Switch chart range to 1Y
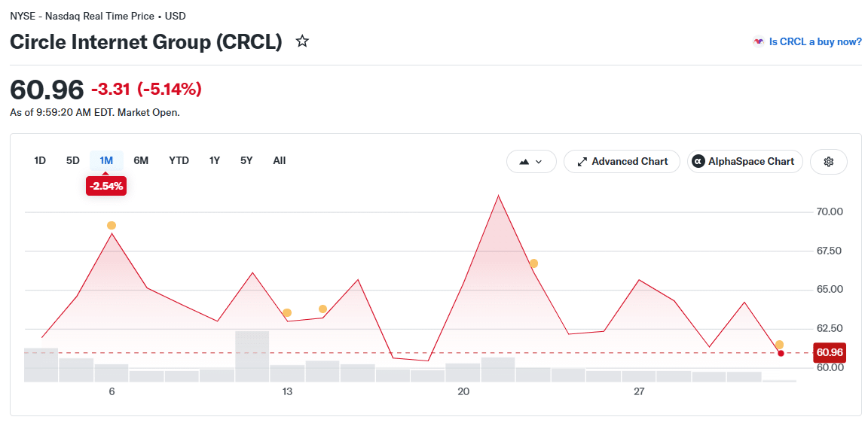The height and width of the screenshot is (426, 868). click(214, 161)
